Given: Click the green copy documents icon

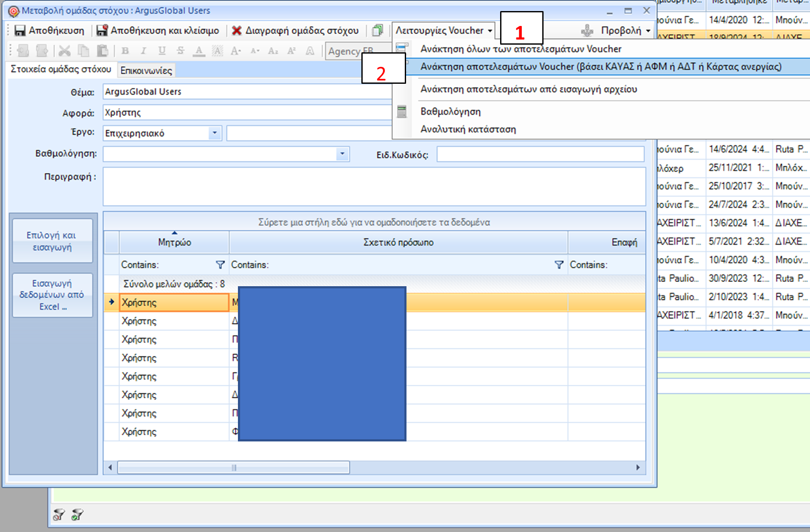Looking at the screenshot, I should click(x=377, y=31).
